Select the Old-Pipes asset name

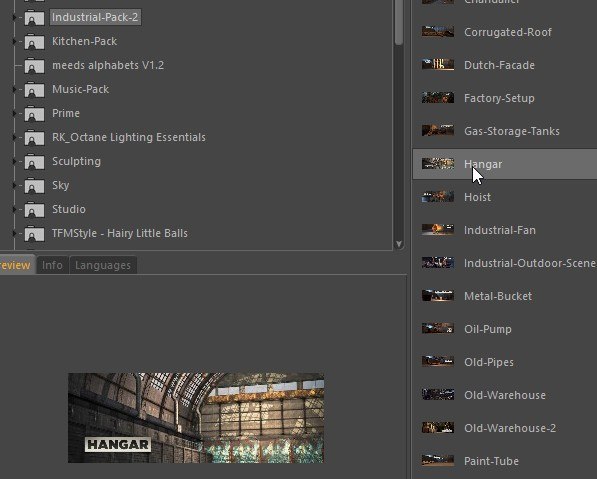click(489, 362)
